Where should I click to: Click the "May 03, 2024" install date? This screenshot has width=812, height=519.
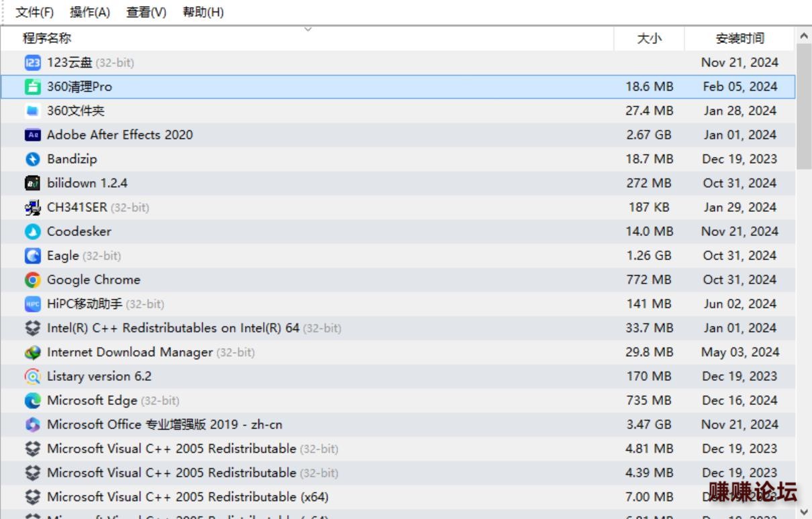pyautogui.click(x=740, y=352)
